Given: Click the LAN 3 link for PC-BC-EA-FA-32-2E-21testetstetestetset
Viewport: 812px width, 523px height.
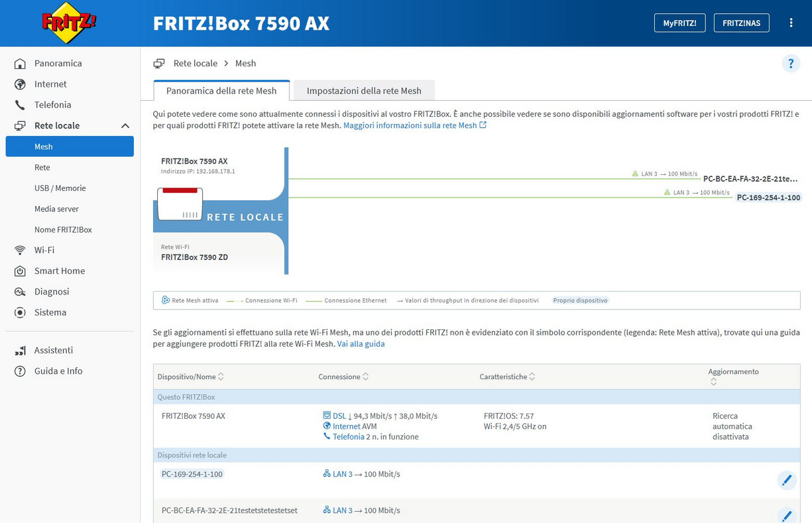Looking at the screenshot, I should tap(343, 510).
